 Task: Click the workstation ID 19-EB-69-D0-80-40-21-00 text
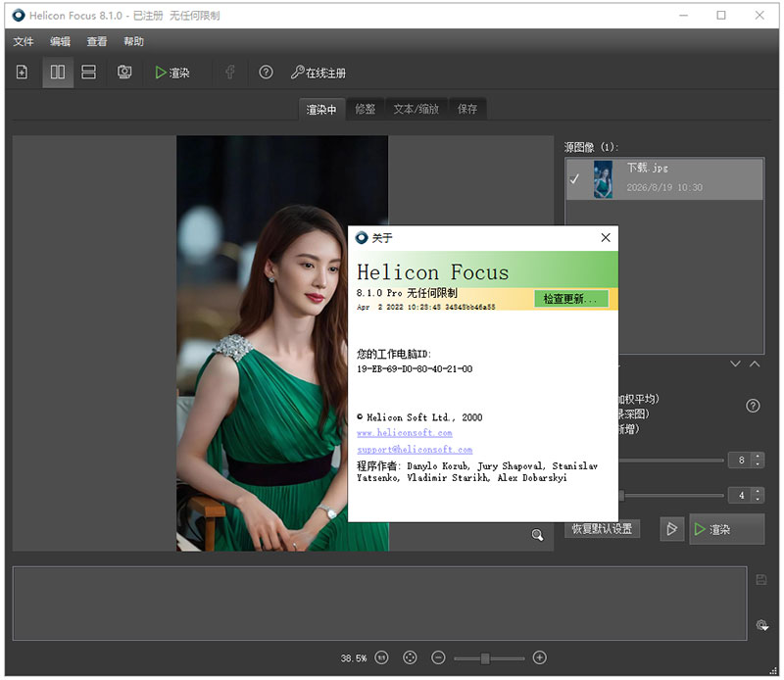pyautogui.click(x=415, y=369)
